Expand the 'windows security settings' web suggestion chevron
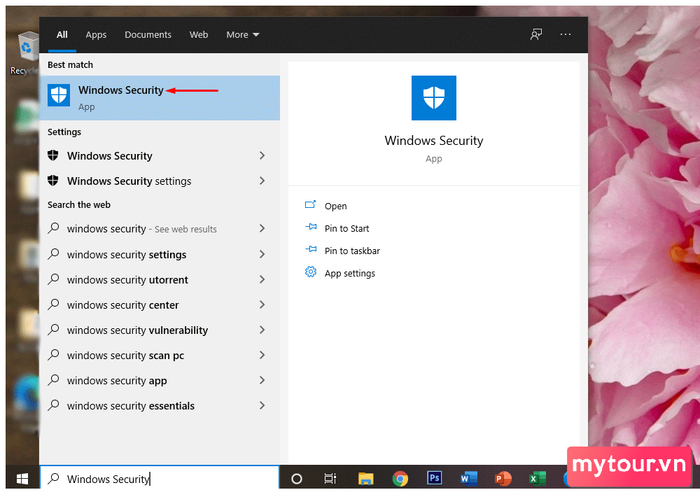This screenshot has height=497, width=700. tap(262, 254)
